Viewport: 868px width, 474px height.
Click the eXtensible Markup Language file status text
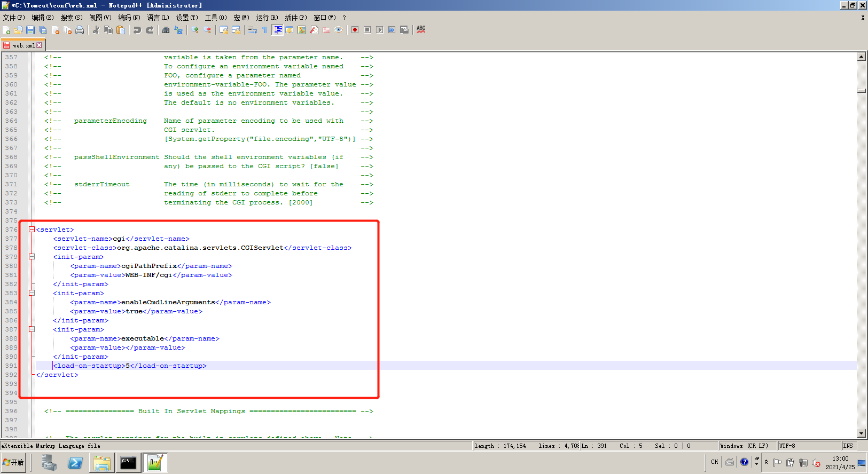51,446
